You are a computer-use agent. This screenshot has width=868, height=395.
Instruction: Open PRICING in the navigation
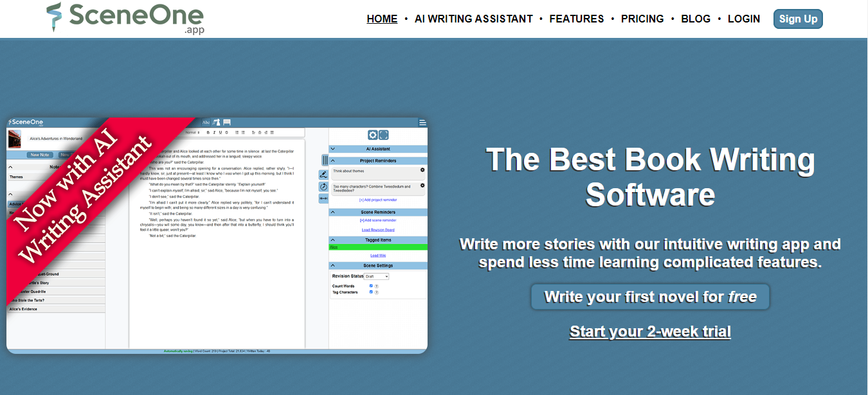click(x=642, y=19)
